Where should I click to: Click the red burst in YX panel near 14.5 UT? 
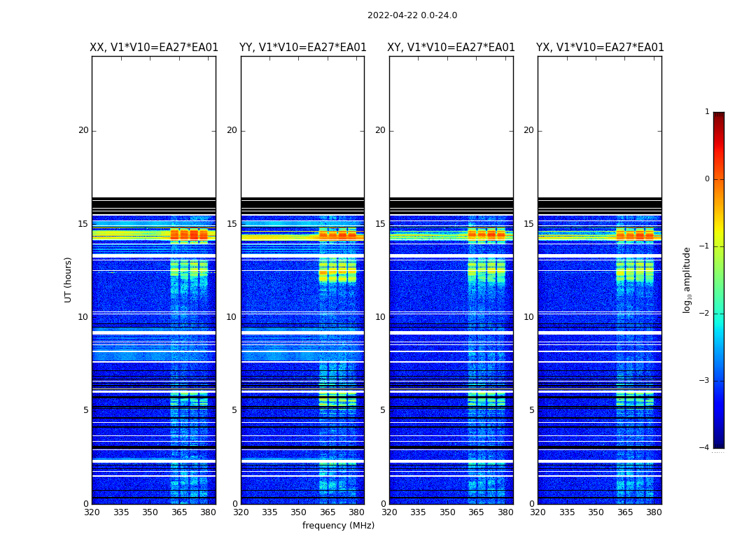point(635,234)
